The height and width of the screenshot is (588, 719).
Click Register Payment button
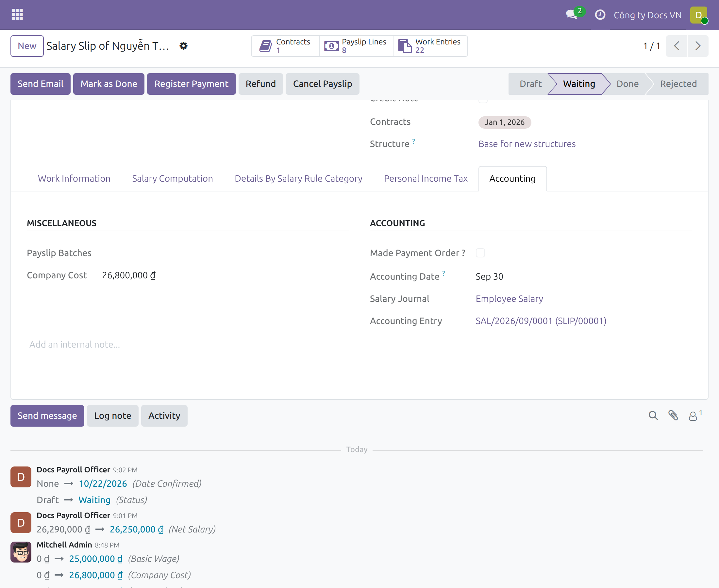(192, 84)
